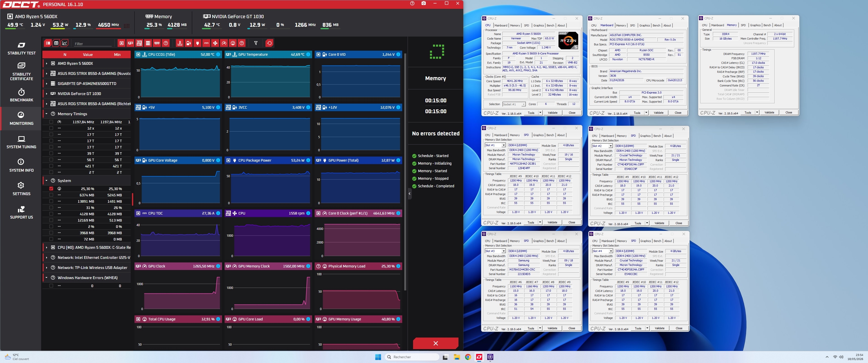The height and width of the screenshot is (363, 868).
Task: Open File Explorer from the taskbar
Action: pyautogui.click(x=456, y=357)
